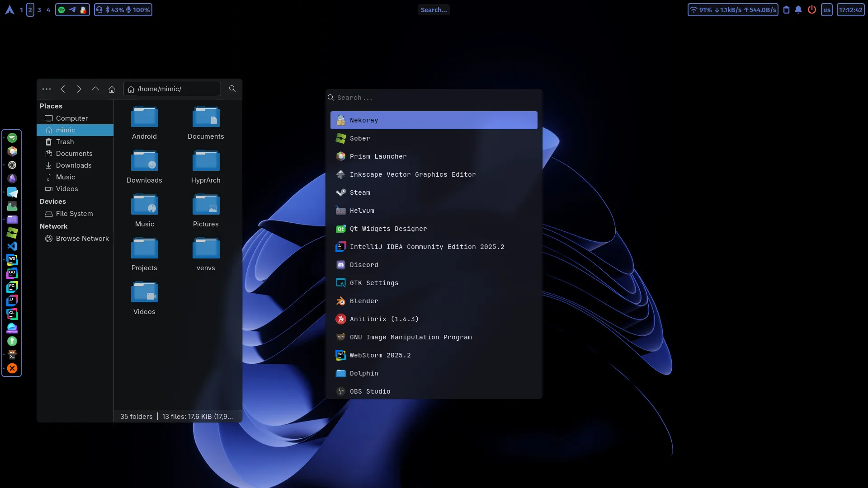Image resolution: width=868 pixels, height=488 pixels.
Task: Click the us keyboard layout indicator
Action: [x=827, y=10]
